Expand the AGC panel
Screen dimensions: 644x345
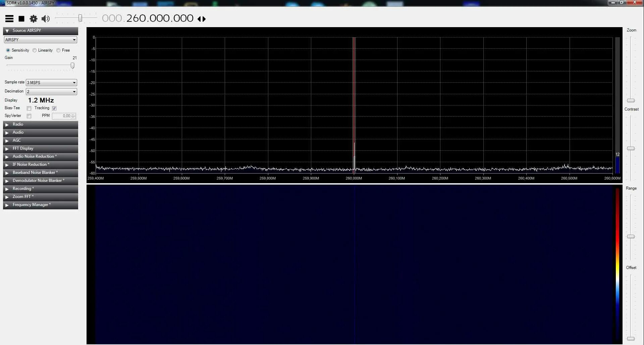[x=41, y=141]
